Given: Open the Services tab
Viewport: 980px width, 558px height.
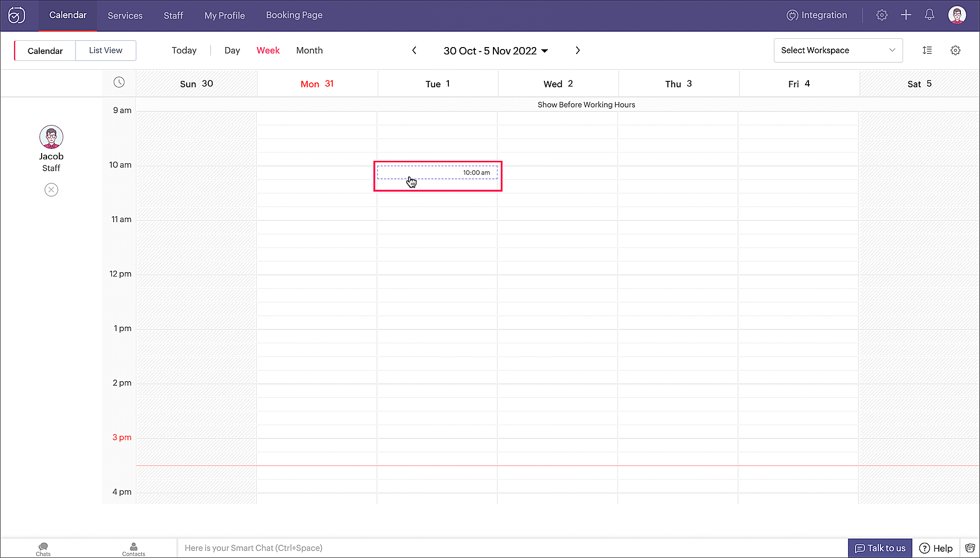Looking at the screenshot, I should click(125, 16).
